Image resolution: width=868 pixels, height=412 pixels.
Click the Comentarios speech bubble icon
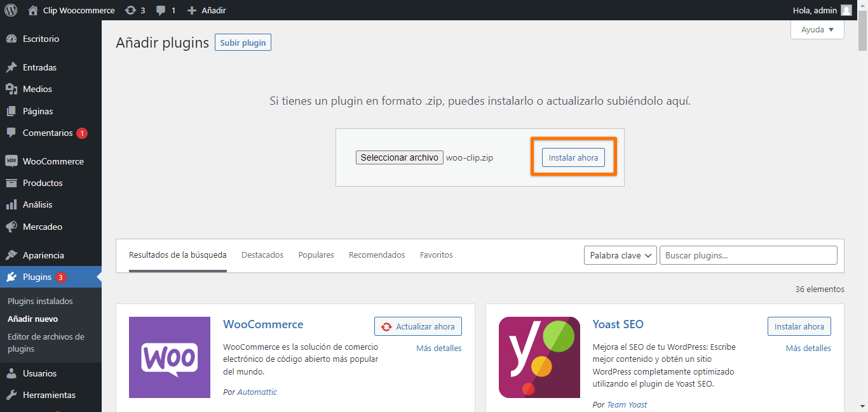click(x=11, y=133)
